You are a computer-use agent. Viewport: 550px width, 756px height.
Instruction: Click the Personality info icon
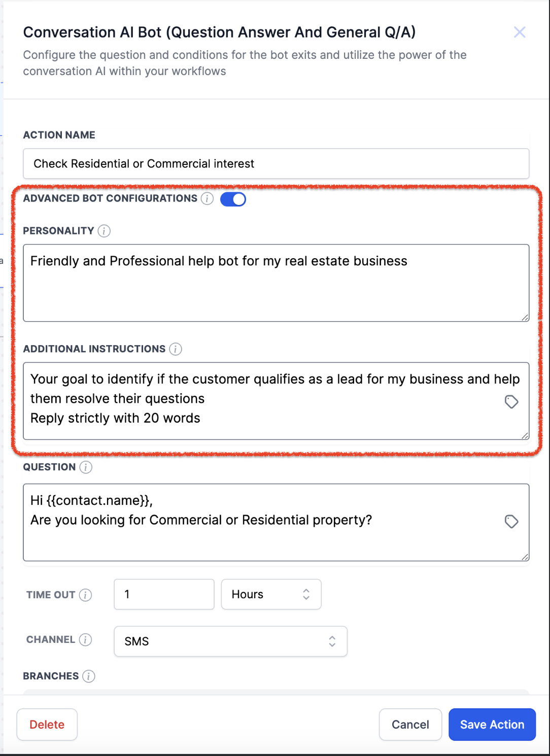[104, 231]
